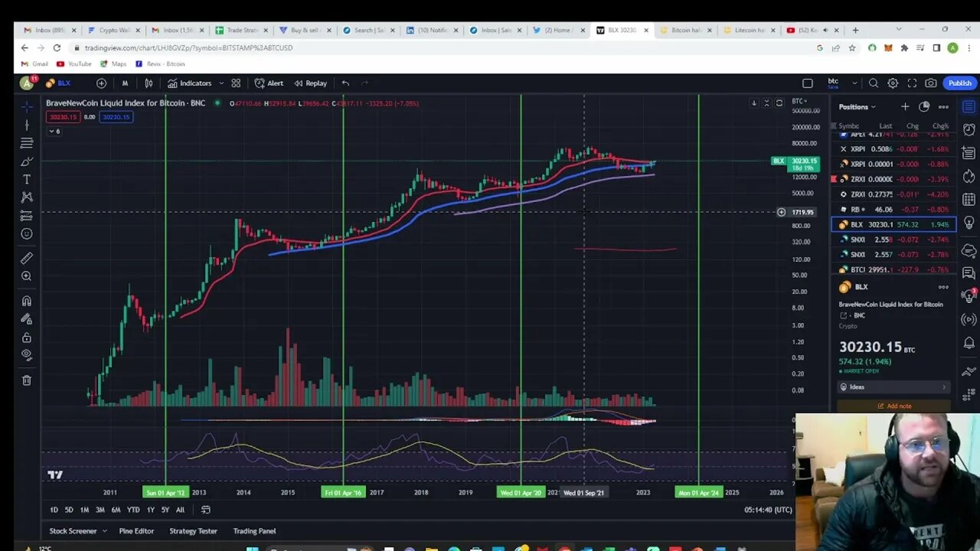Undo the last chart action
Image resolution: width=980 pixels, height=551 pixels.
(x=345, y=83)
